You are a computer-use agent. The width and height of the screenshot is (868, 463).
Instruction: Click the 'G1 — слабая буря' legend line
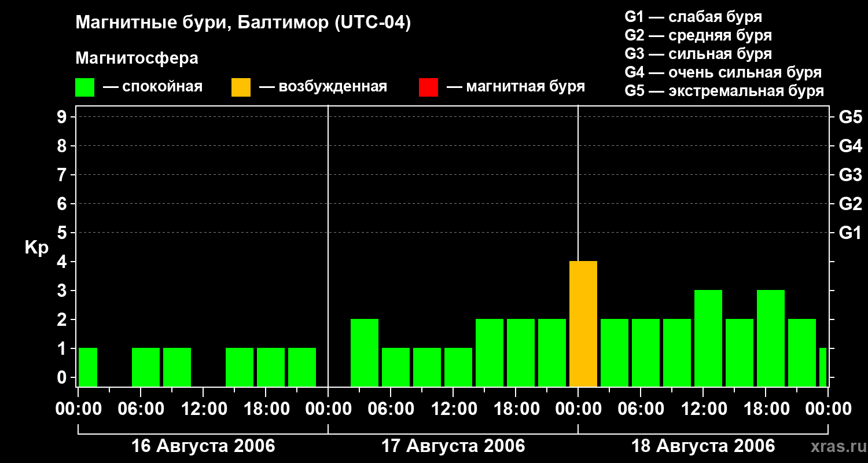(x=693, y=17)
